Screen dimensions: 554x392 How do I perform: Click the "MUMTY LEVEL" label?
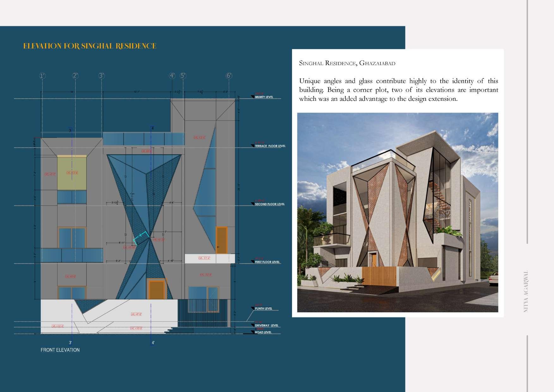264,97
